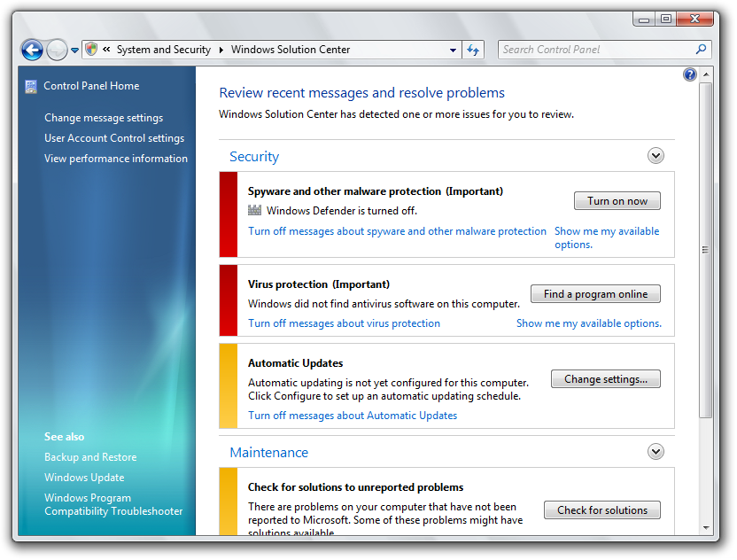Click 'Automatic Updates' title
The image size is (737, 560).
click(x=295, y=363)
